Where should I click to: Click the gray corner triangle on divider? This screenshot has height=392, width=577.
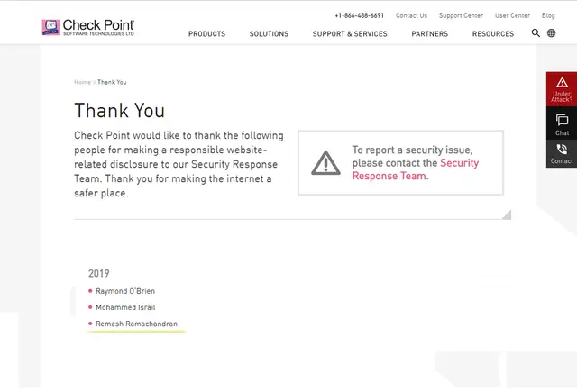[x=508, y=215]
